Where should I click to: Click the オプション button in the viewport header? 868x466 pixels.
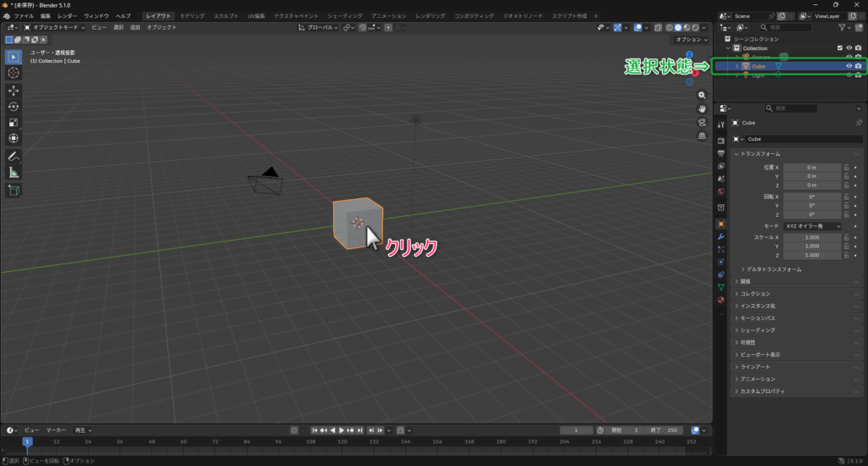pos(690,39)
